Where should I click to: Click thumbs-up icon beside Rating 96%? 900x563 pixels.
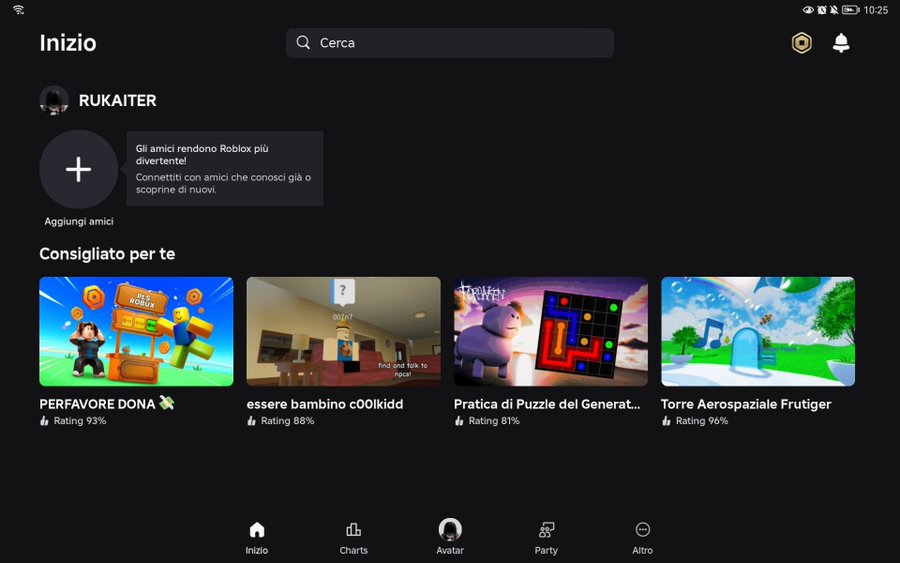(x=666, y=421)
